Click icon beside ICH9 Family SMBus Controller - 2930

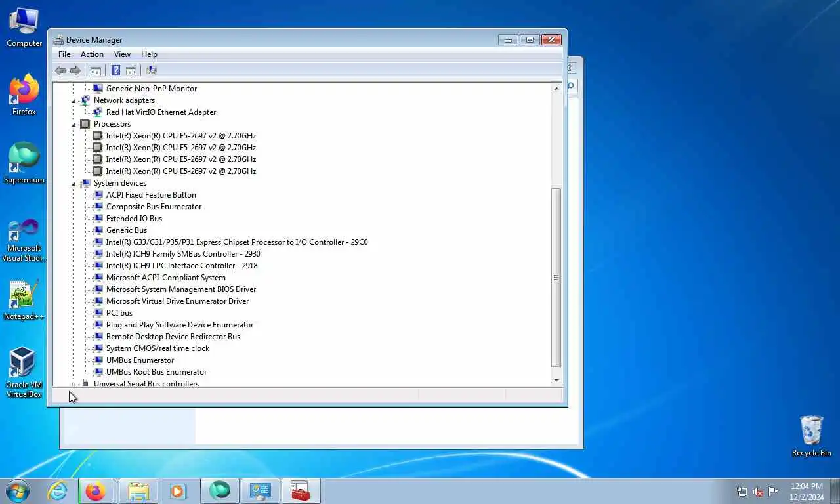point(97,254)
